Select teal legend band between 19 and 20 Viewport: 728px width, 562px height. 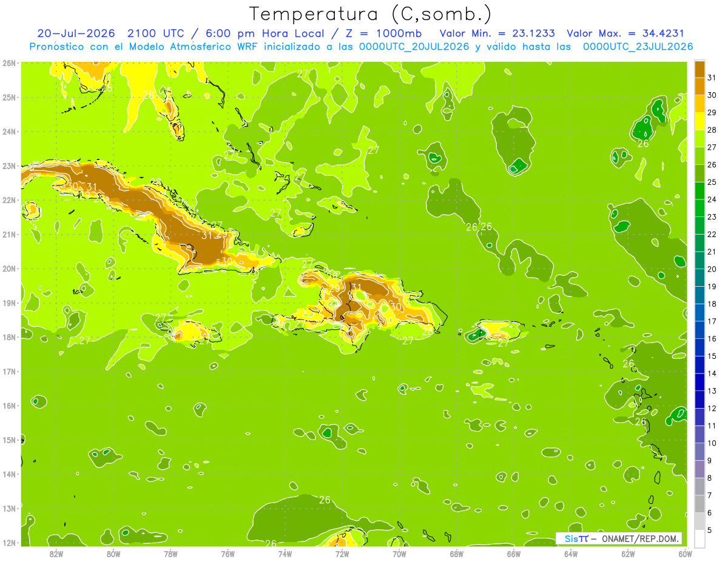tap(699, 278)
